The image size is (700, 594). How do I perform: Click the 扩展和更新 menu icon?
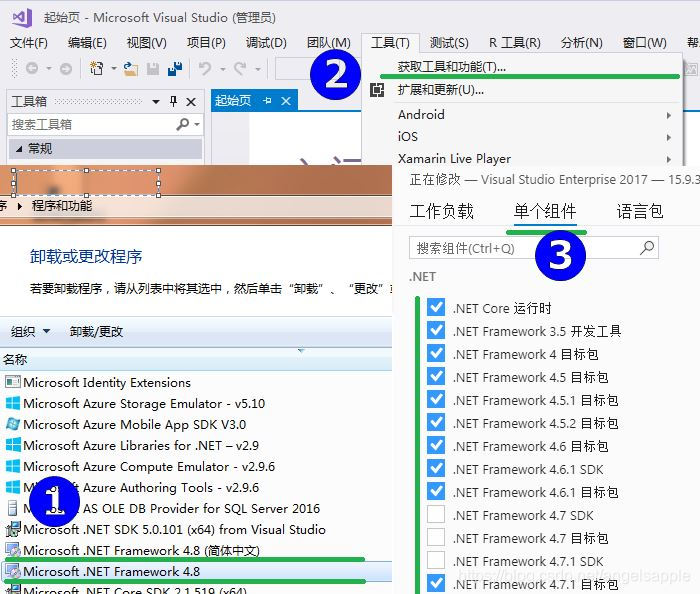(377, 90)
